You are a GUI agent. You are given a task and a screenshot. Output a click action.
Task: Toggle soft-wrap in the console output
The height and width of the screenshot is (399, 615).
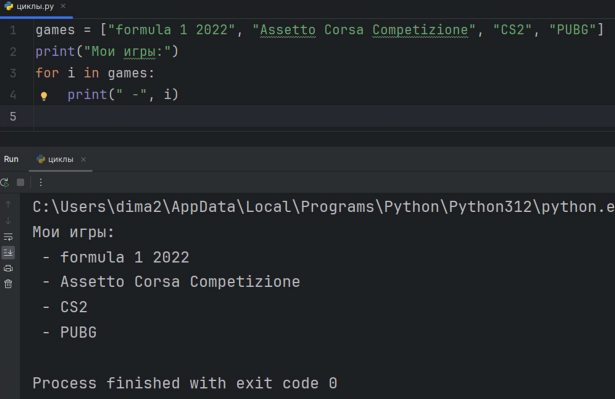tap(8, 237)
